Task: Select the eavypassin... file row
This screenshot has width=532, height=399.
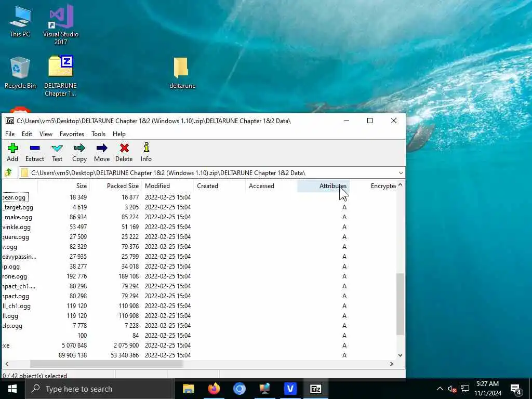Action: pyautogui.click(x=199, y=257)
